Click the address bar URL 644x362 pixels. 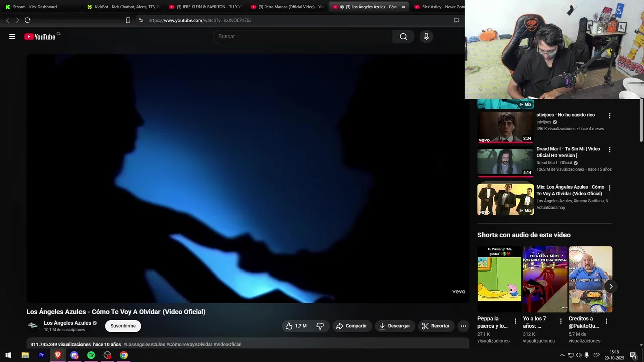click(200, 20)
